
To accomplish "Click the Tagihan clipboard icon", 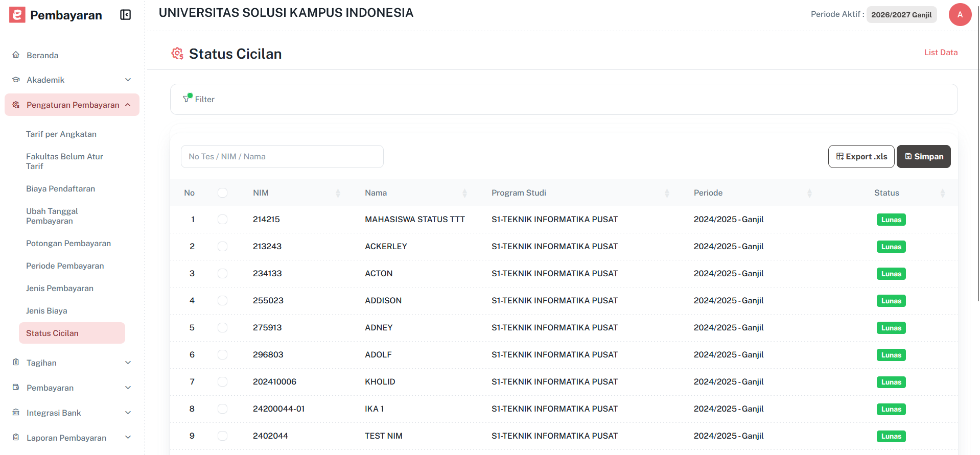I will (16, 363).
